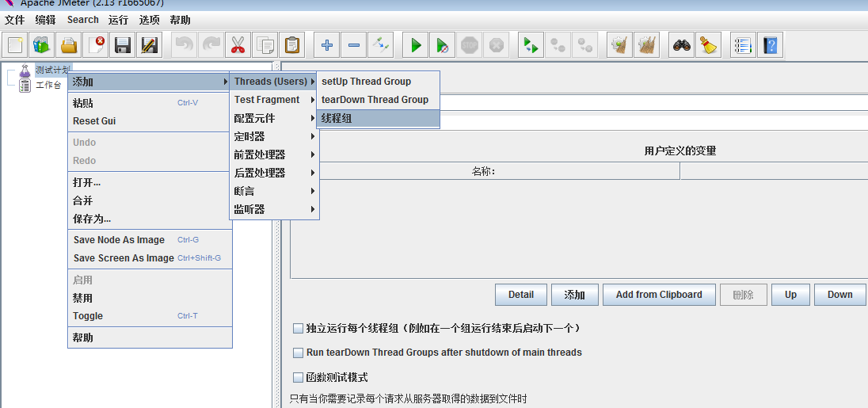The width and height of the screenshot is (868, 408).
Task: Click the Cut scissors icon
Action: [x=238, y=45]
